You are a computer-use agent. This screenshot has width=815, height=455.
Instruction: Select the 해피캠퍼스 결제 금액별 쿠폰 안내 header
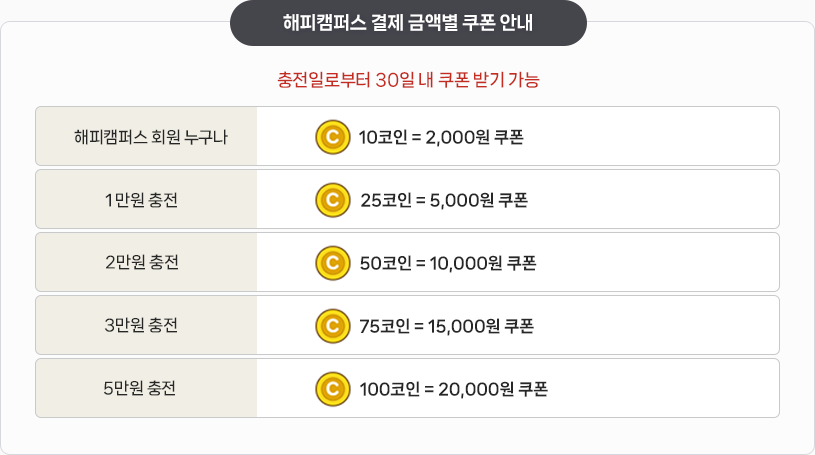click(408, 23)
